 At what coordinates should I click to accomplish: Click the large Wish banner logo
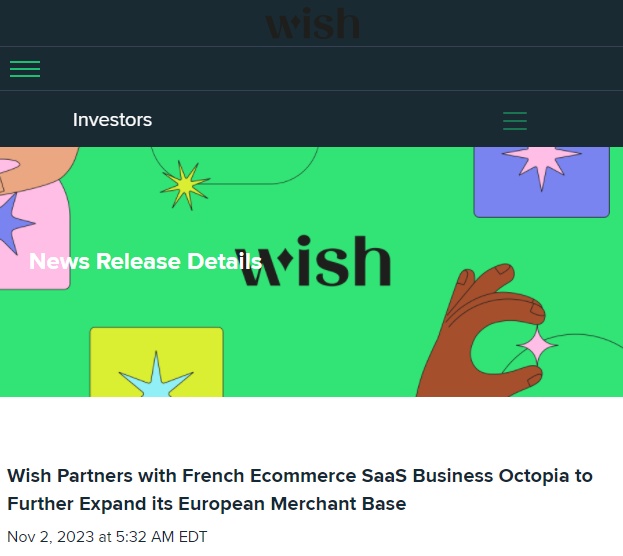(x=313, y=260)
